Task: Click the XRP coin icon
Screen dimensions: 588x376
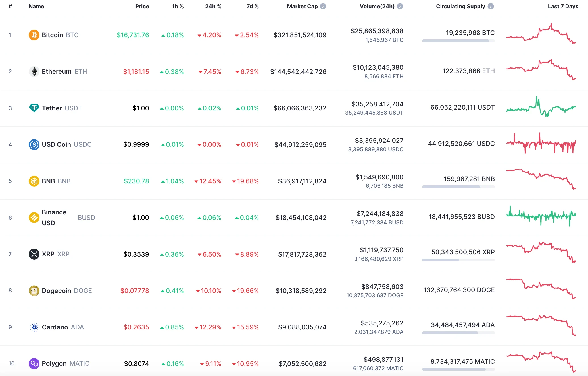Action: click(34, 254)
